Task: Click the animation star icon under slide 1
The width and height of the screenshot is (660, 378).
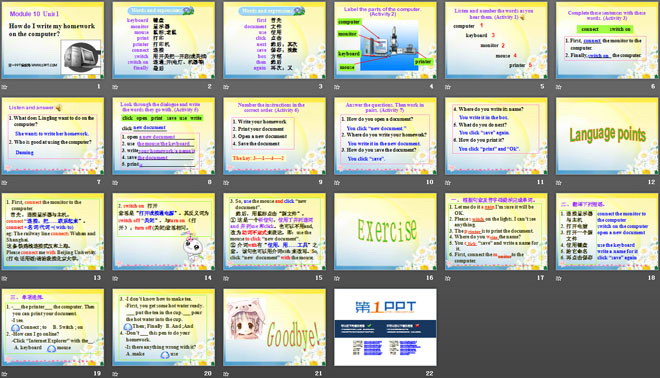Action: 5,87
